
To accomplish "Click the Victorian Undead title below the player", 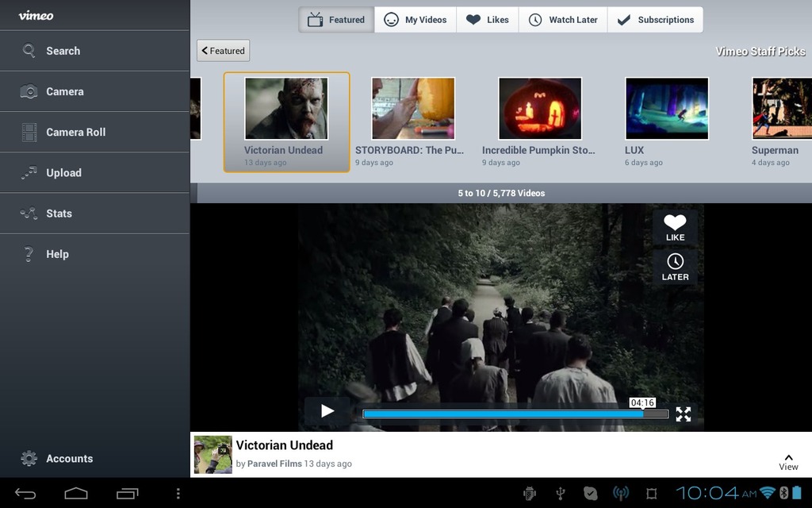I will (x=285, y=445).
